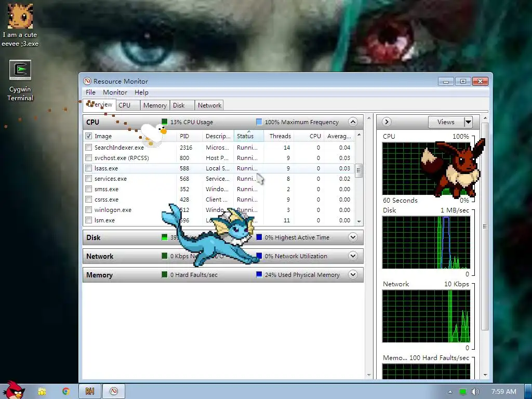Screen dimensions: 532x399
Task: Check the csrss.exe checkbox
Action: click(88, 199)
